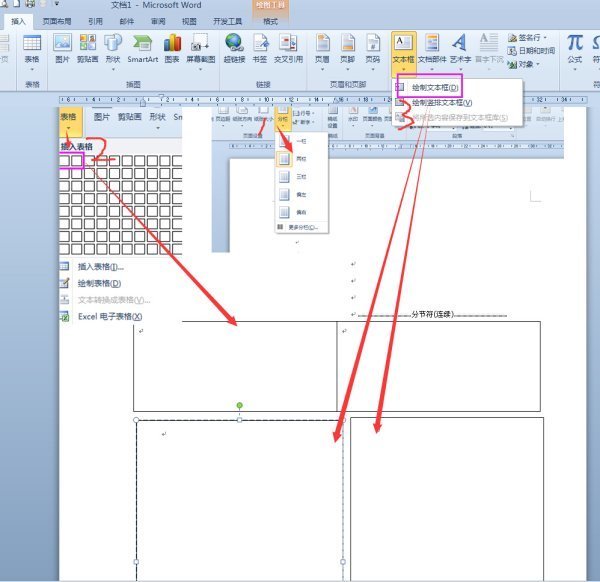Image resolution: width=600 pixels, height=582 pixels.
Task: Open the 剪贴画 (Clip Art) tool
Action: point(87,48)
